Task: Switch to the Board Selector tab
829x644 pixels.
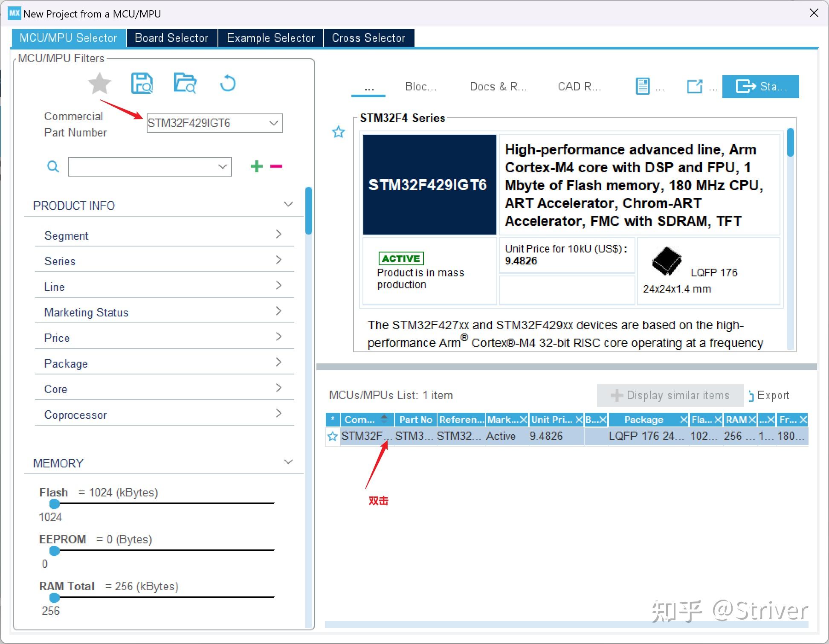Action: coord(171,38)
